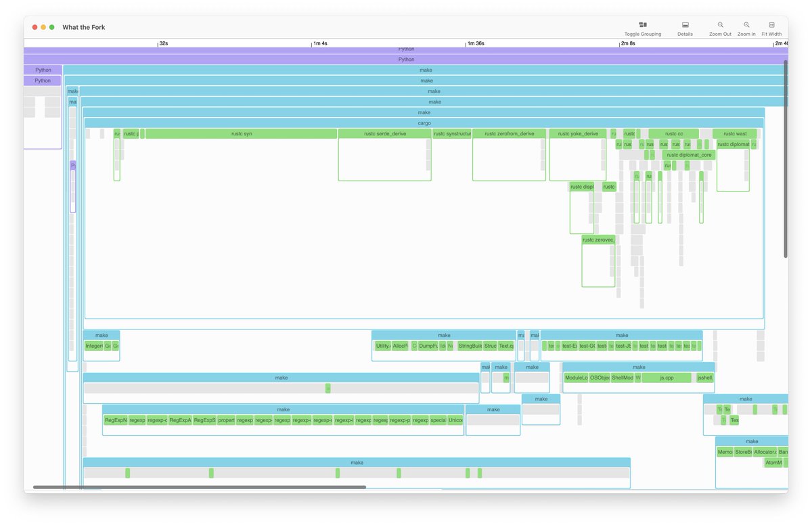The image size is (812, 525).
Task: Select the test-GC process bar
Action: pos(587,346)
